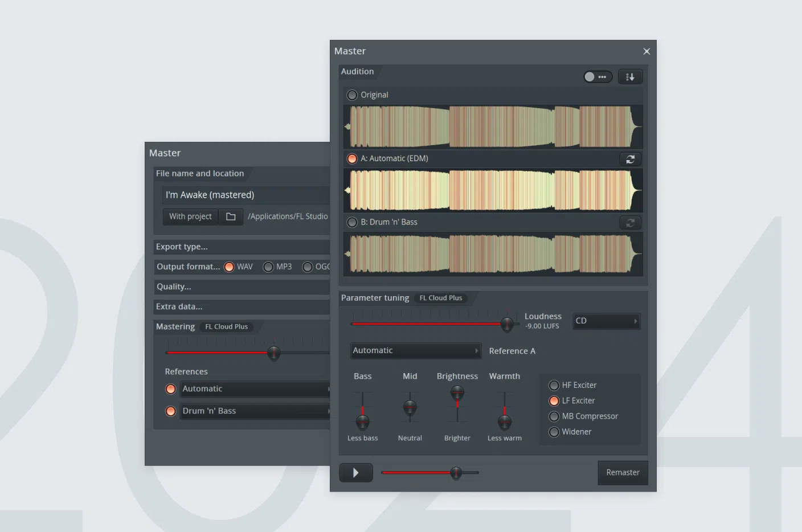Open the CD loudness target dropdown
Screen dimensions: 802x532
(607, 321)
